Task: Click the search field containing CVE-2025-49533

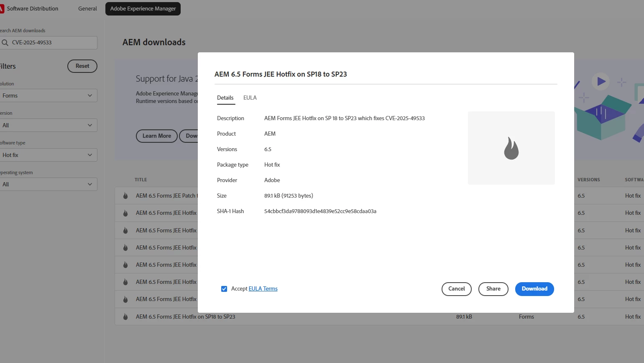Action: pos(48,43)
